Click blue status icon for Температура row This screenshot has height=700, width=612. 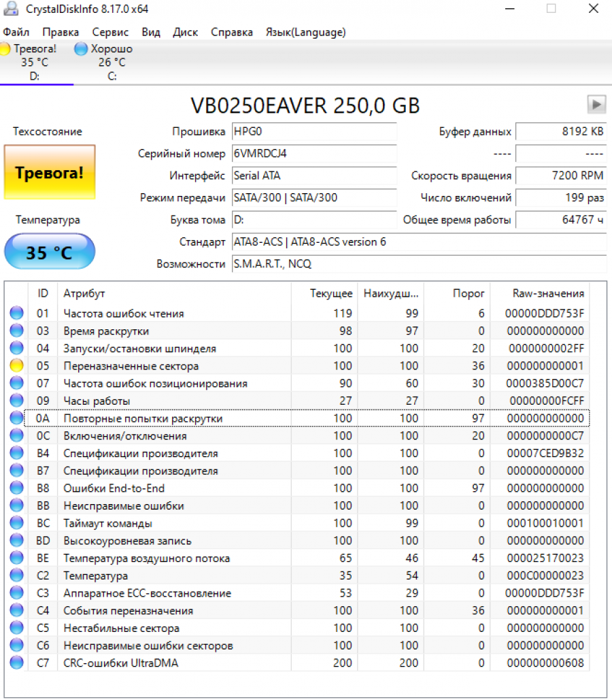16,576
